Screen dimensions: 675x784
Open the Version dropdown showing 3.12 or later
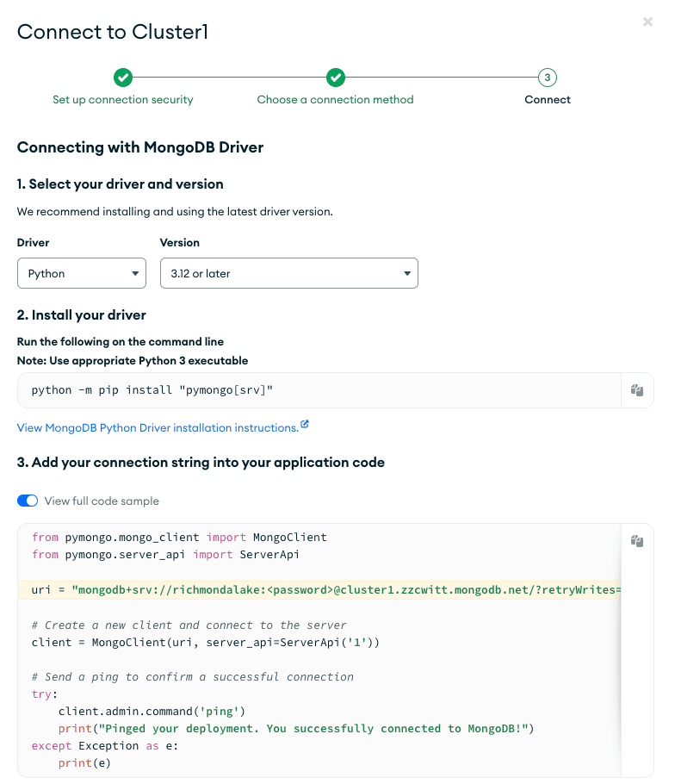point(288,272)
